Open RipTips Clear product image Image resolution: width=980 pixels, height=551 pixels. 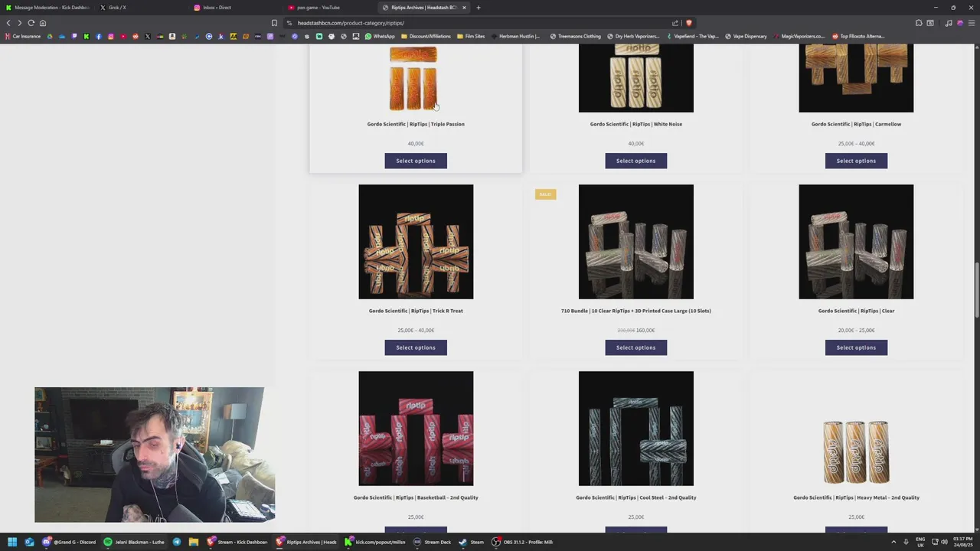pyautogui.click(x=856, y=242)
